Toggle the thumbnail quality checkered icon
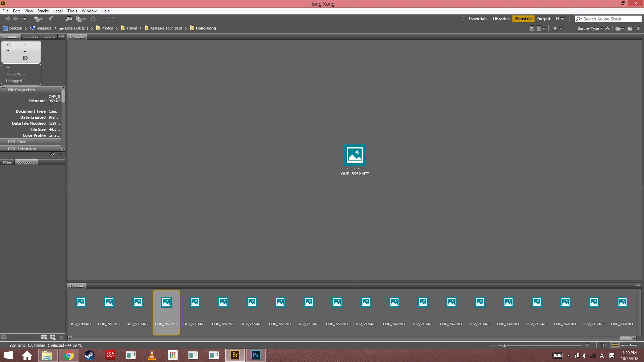 532,28
